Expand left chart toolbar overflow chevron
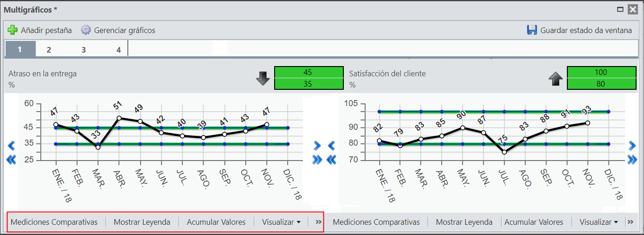Image resolution: width=644 pixels, height=235 pixels. pyautogui.click(x=318, y=222)
